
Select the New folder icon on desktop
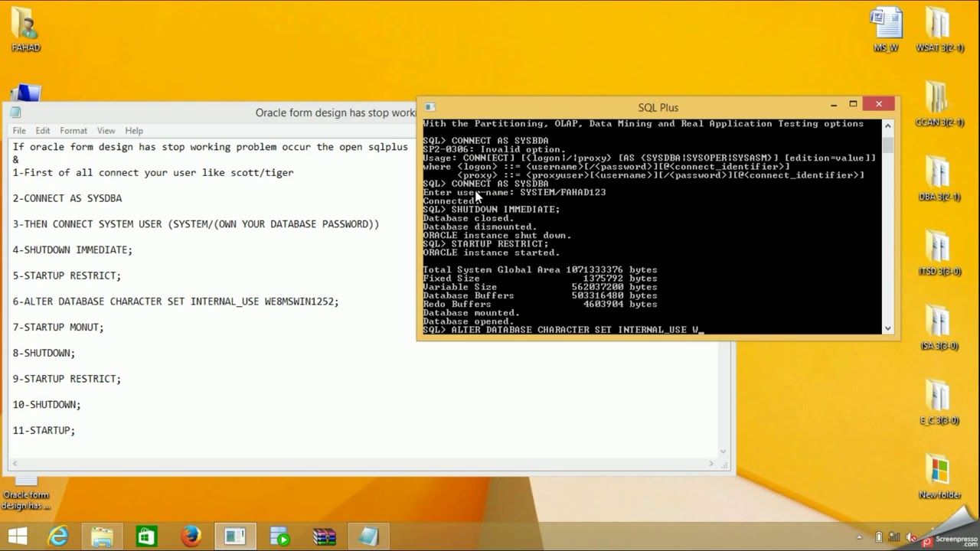(939, 476)
